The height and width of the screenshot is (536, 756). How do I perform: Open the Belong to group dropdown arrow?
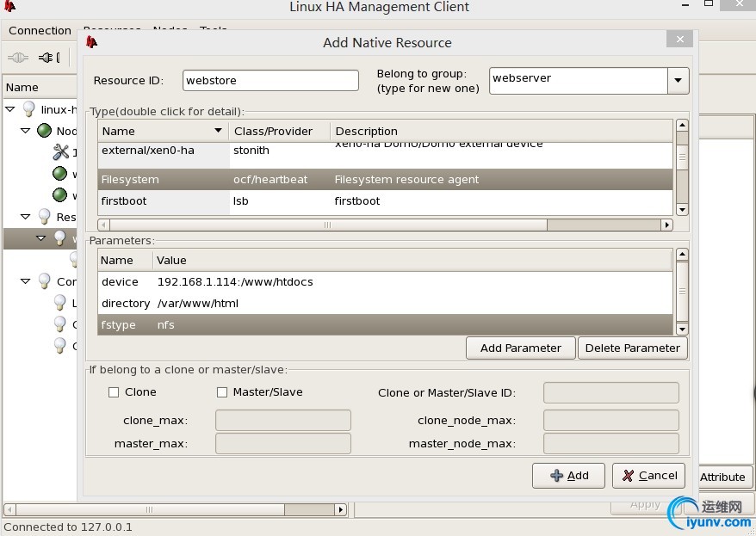coord(678,80)
